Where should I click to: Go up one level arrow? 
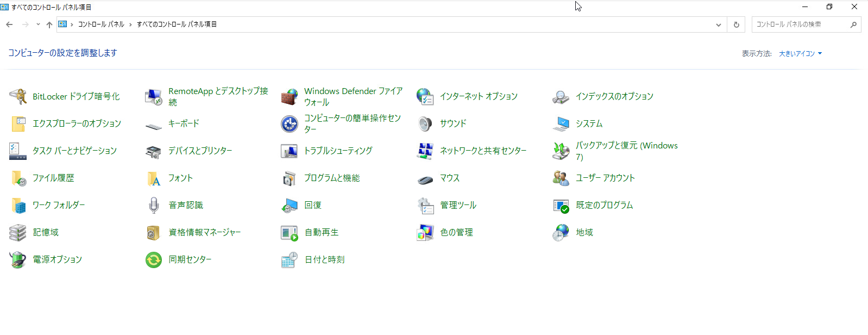coord(49,24)
